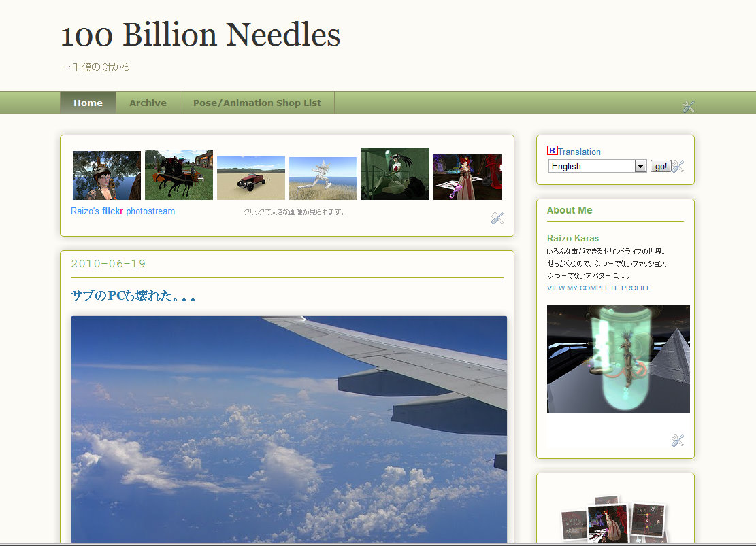This screenshot has height=546, width=756.
Task: Open the blog post title サブのPCも壊れた
Action: 133,295
